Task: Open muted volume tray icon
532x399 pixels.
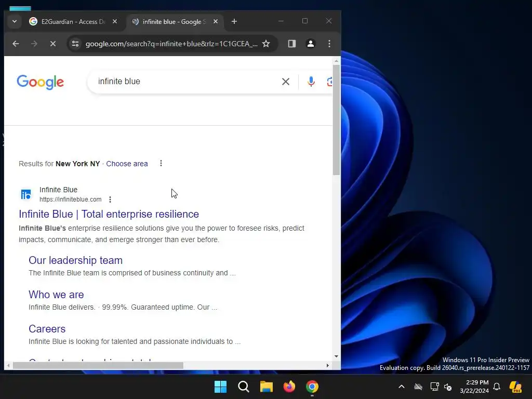Action: click(x=448, y=387)
